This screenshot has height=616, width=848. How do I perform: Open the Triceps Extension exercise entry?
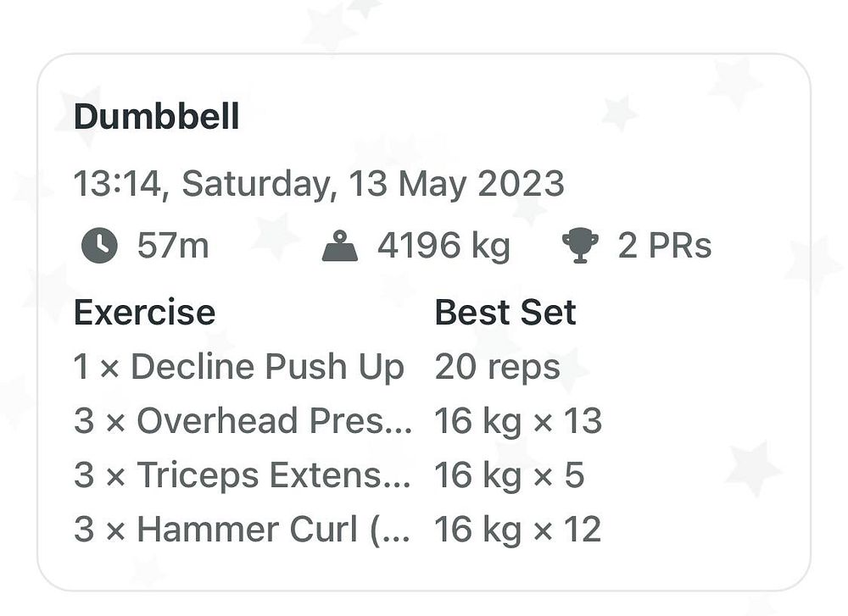242,475
